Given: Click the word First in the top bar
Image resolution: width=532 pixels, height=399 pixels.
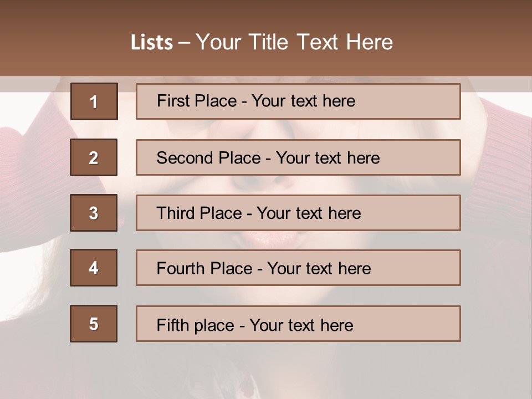Looking at the screenshot, I should coord(173,101).
